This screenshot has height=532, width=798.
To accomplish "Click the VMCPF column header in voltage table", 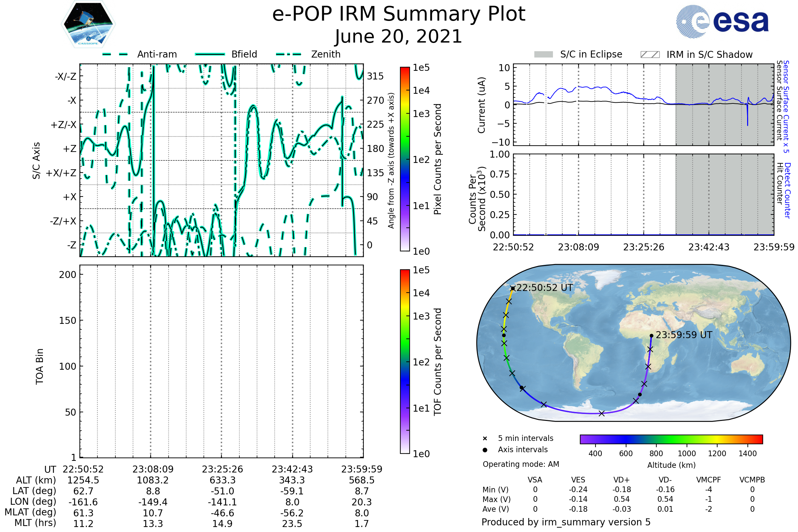I will 709,480.
